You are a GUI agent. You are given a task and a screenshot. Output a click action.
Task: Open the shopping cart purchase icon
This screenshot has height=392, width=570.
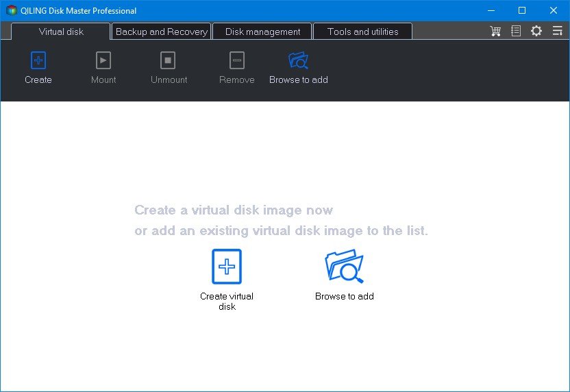point(495,31)
